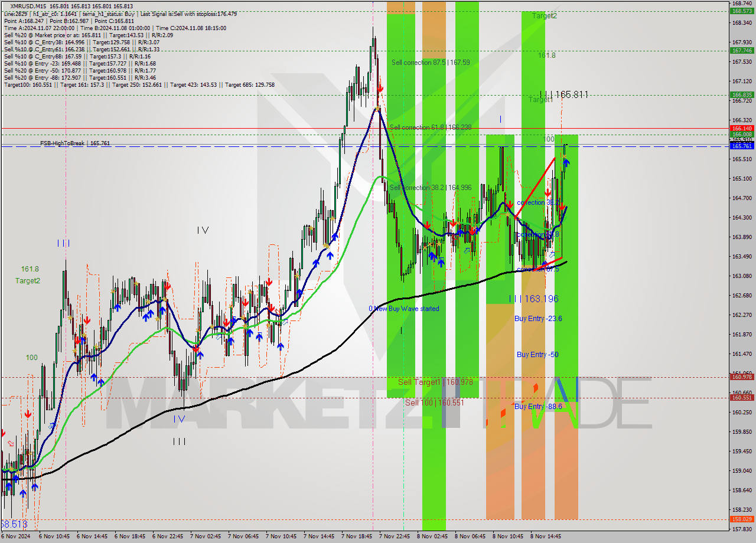Viewport: 756px width, 543px height.
Task: Click the green 'Target1' label
Action: pyautogui.click(x=540, y=100)
